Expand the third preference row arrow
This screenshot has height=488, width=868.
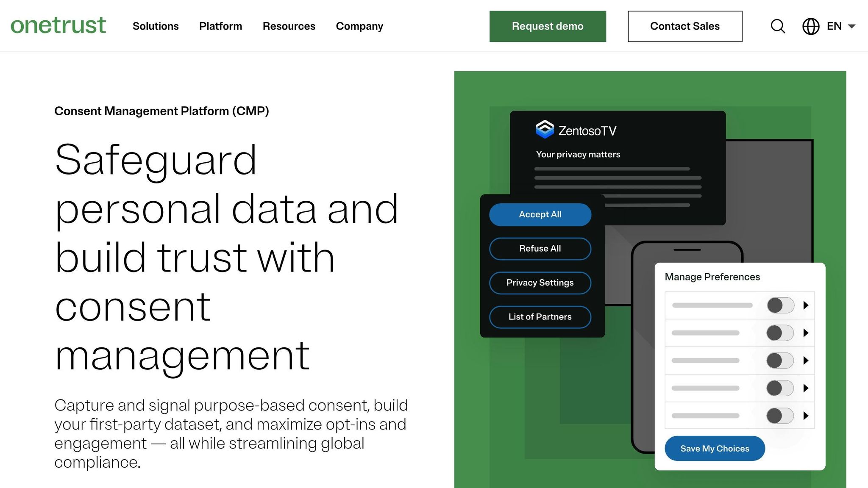tap(806, 360)
